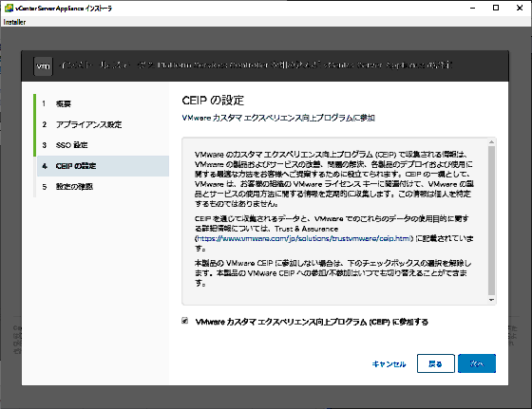Maximize the installer window

click(496, 8)
